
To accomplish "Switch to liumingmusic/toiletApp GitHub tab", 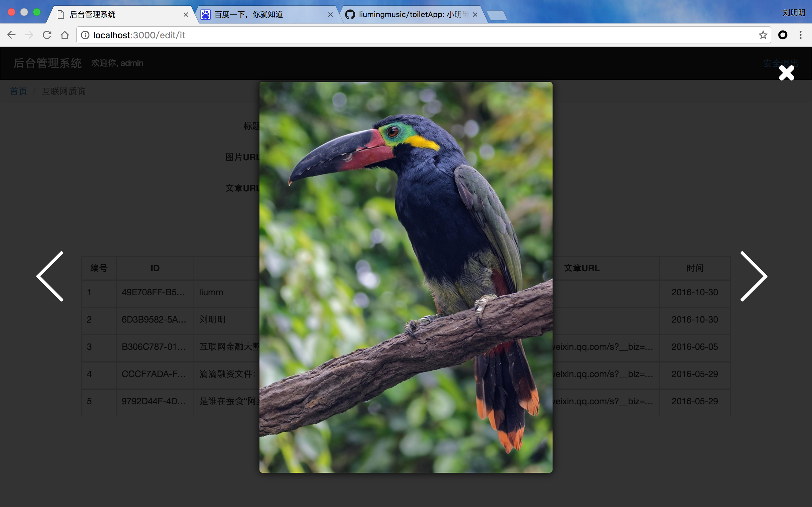I will coord(408,15).
